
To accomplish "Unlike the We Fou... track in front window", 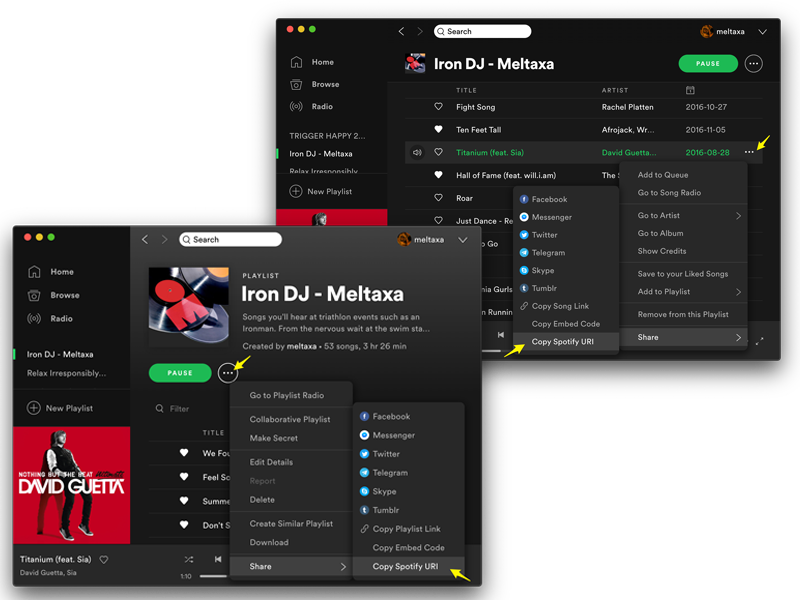I will (184, 453).
